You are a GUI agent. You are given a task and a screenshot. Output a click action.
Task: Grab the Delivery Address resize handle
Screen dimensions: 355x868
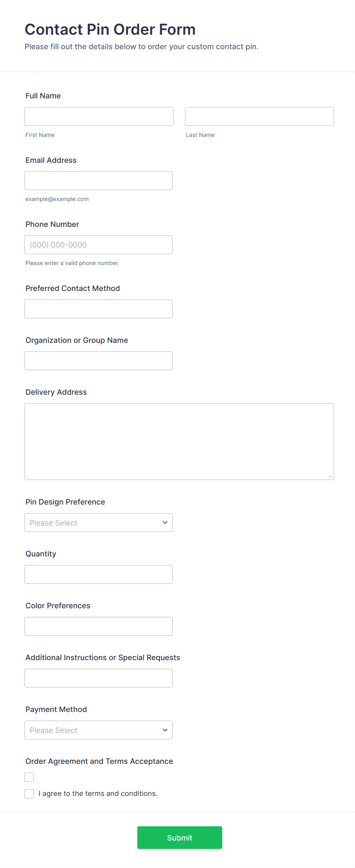point(330,476)
